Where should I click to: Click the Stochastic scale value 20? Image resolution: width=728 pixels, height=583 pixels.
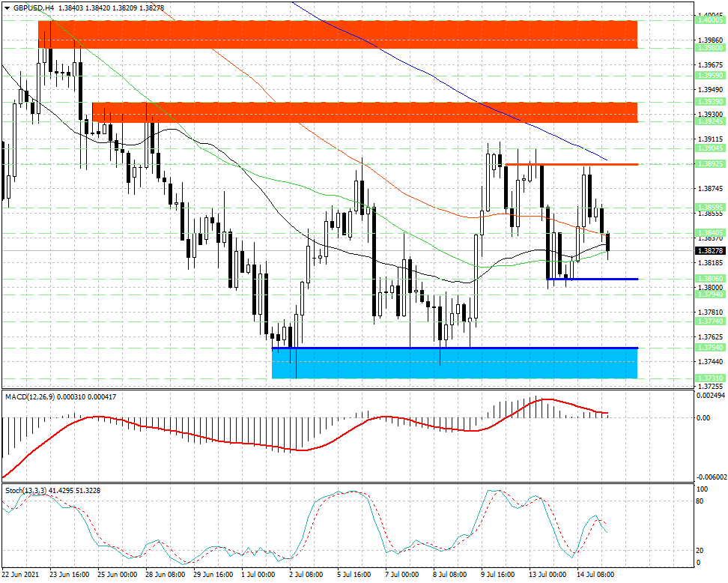700,551
